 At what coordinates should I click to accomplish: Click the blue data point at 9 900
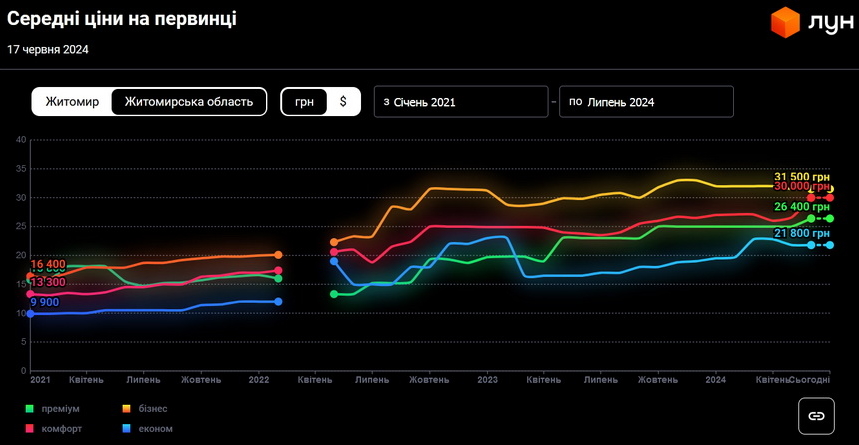(30, 313)
